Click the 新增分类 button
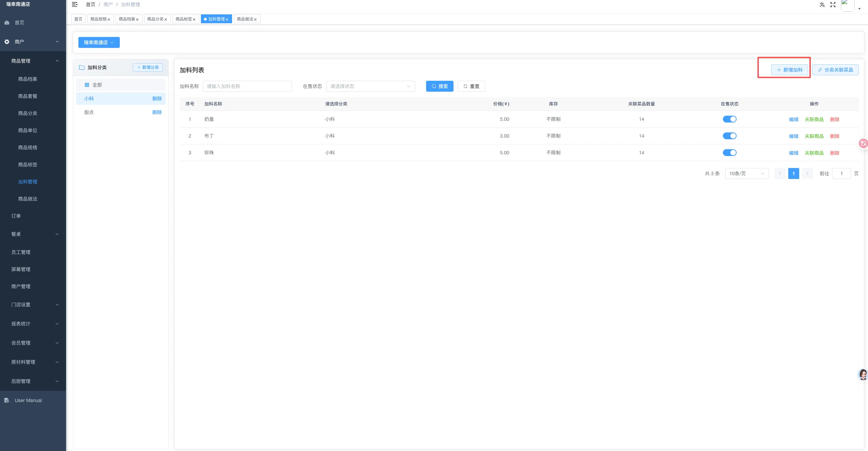This screenshot has height=451, width=868. pyautogui.click(x=148, y=67)
